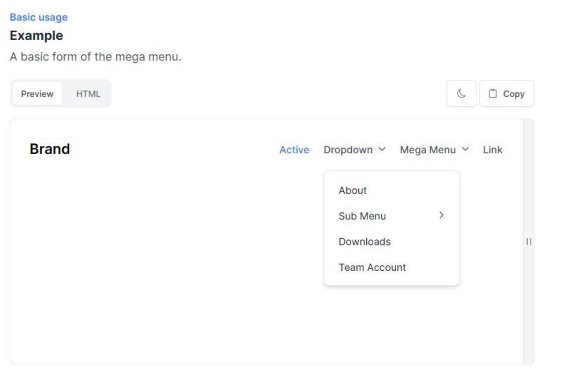Click the chevron next to Dropdown
Image resolution: width=562 pixels, height=392 pixels.
coord(381,150)
